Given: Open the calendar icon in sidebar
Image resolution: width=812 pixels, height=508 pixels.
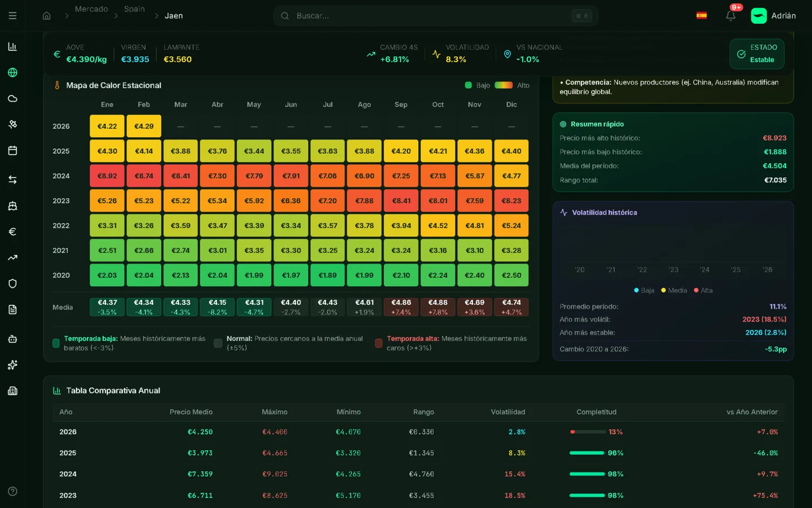Looking at the screenshot, I should point(12,151).
